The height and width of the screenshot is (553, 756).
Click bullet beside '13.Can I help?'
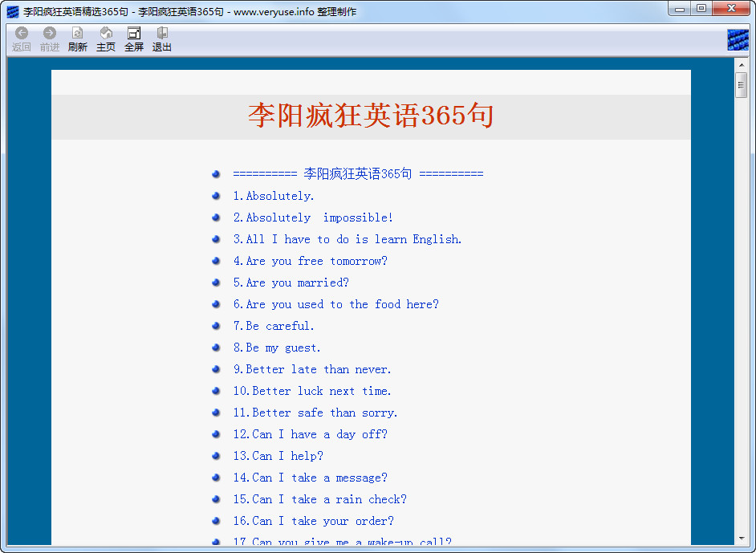(x=216, y=456)
